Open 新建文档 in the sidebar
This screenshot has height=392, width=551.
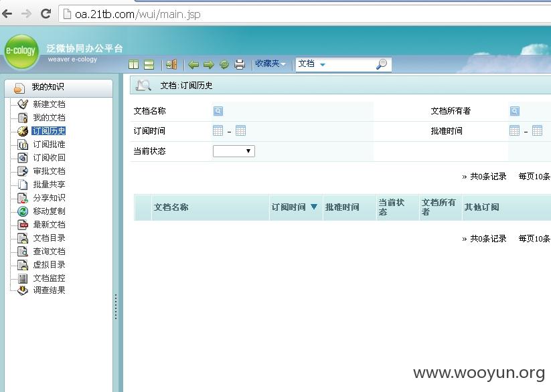[x=49, y=104]
